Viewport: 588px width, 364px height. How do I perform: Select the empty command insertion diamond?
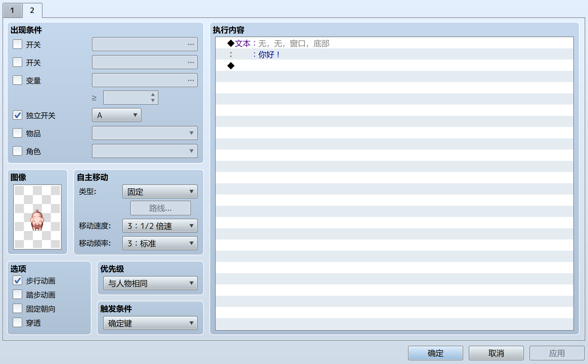click(x=394, y=65)
